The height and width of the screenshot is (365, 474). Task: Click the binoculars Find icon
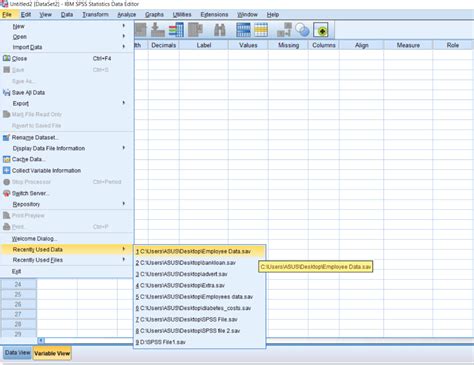pos(220,30)
